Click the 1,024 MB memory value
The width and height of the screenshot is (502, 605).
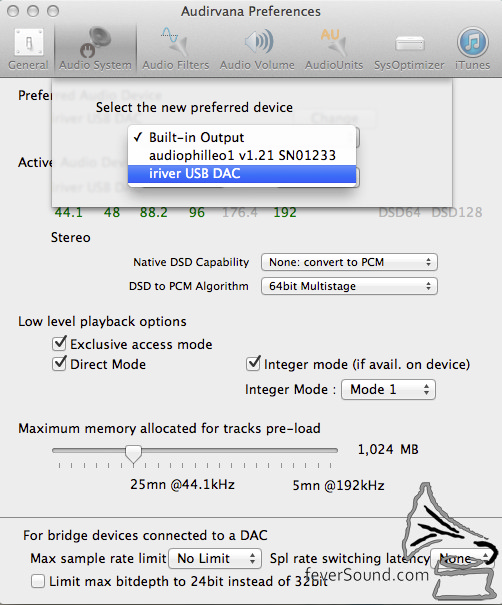click(388, 449)
